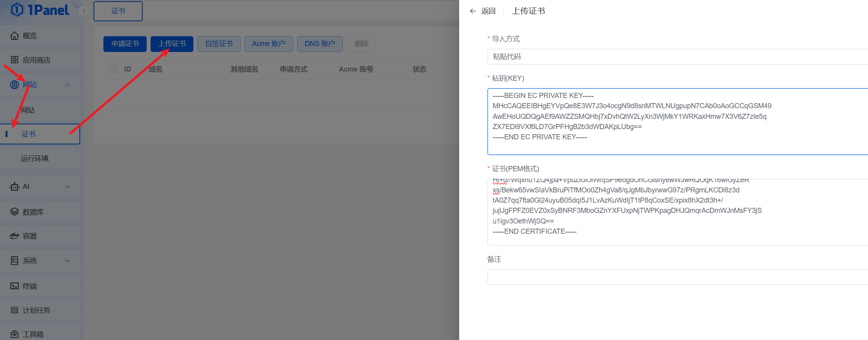Click the 1Panel logo icon
Viewport: 868px width, 340px height.
click(17, 10)
